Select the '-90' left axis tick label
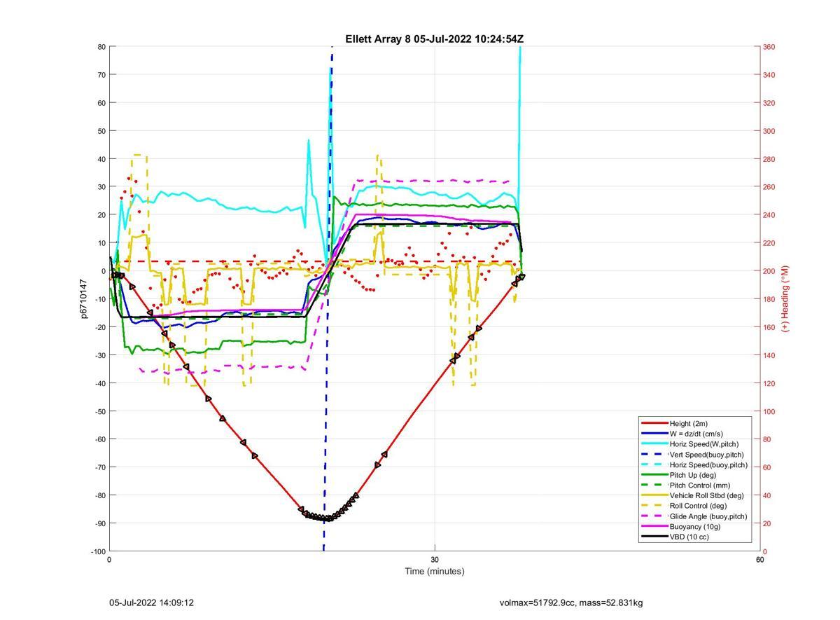 click(99, 524)
